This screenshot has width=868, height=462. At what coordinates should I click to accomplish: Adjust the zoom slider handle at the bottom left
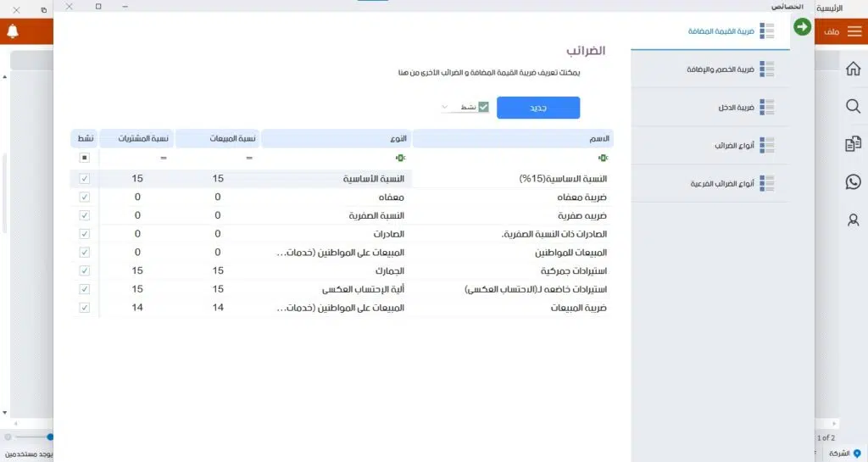(x=50, y=437)
